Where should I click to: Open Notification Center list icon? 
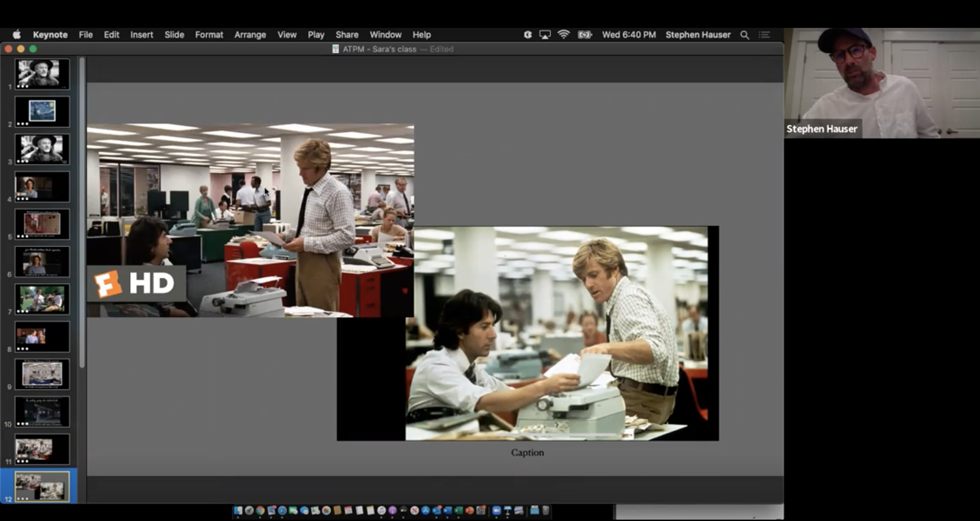coord(764,35)
